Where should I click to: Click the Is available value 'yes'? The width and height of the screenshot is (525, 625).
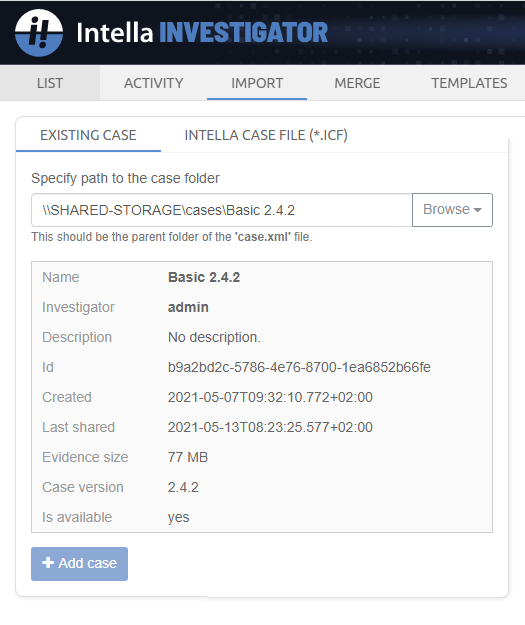pyautogui.click(x=179, y=517)
